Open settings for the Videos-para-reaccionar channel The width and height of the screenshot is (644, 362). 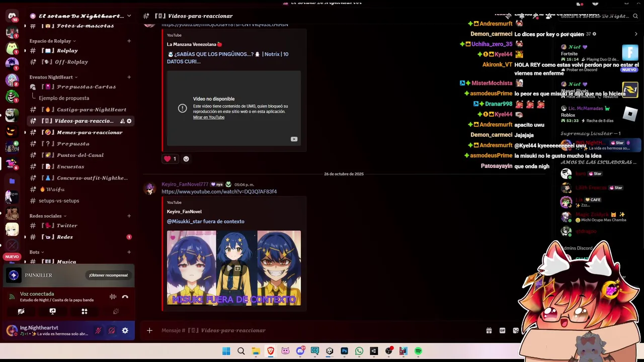129,121
